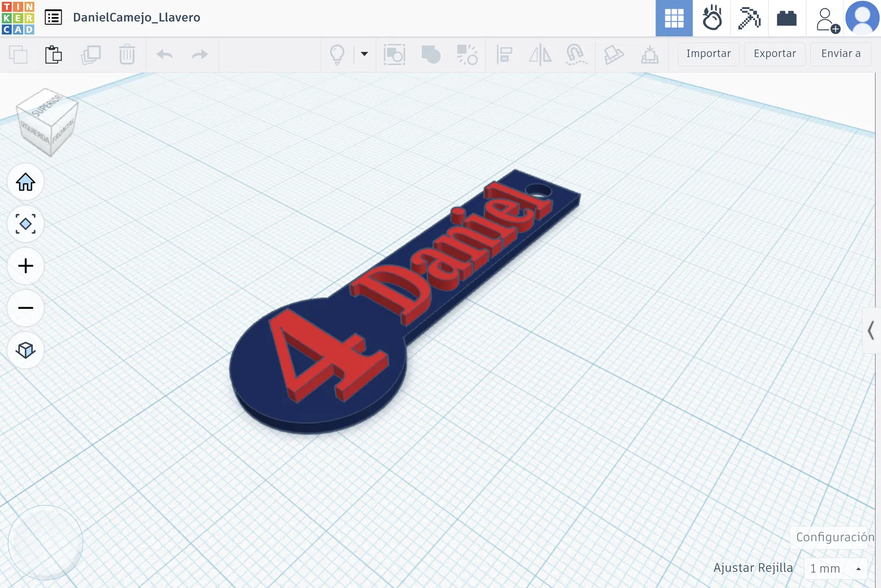Screen dimensions: 881x588
Task: Click the Cruise magnet tool
Action: 576,55
